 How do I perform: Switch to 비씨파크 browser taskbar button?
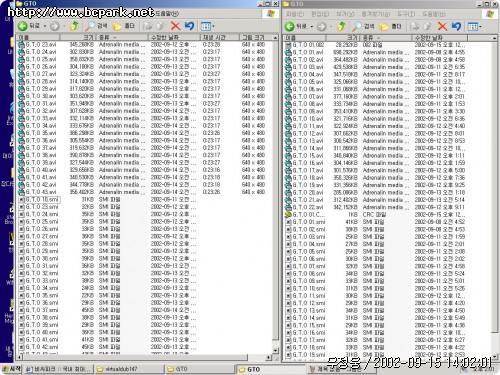point(59,369)
